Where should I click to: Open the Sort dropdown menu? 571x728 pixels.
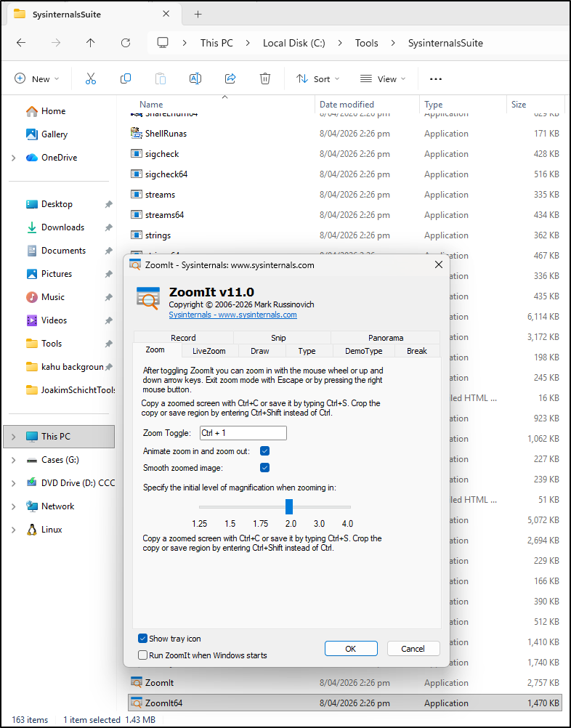point(318,79)
